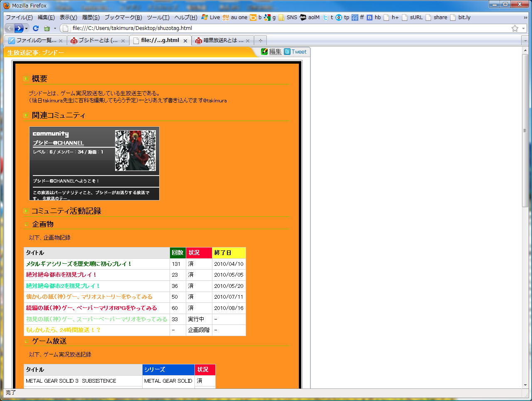Open the 'hb' bookmark
The width and height of the screenshot is (532, 401).
(374, 17)
